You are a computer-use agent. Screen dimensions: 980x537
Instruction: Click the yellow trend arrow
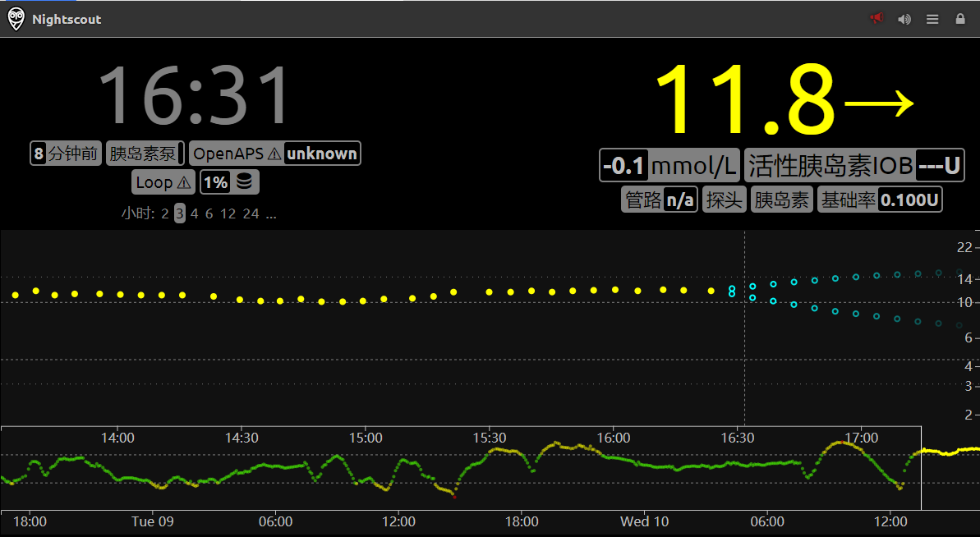click(x=880, y=103)
